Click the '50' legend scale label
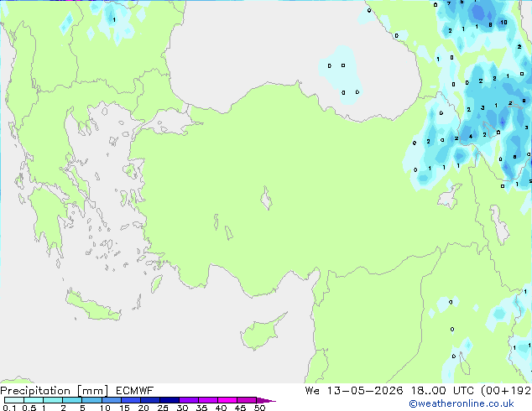The image size is (532, 411). 259,408
